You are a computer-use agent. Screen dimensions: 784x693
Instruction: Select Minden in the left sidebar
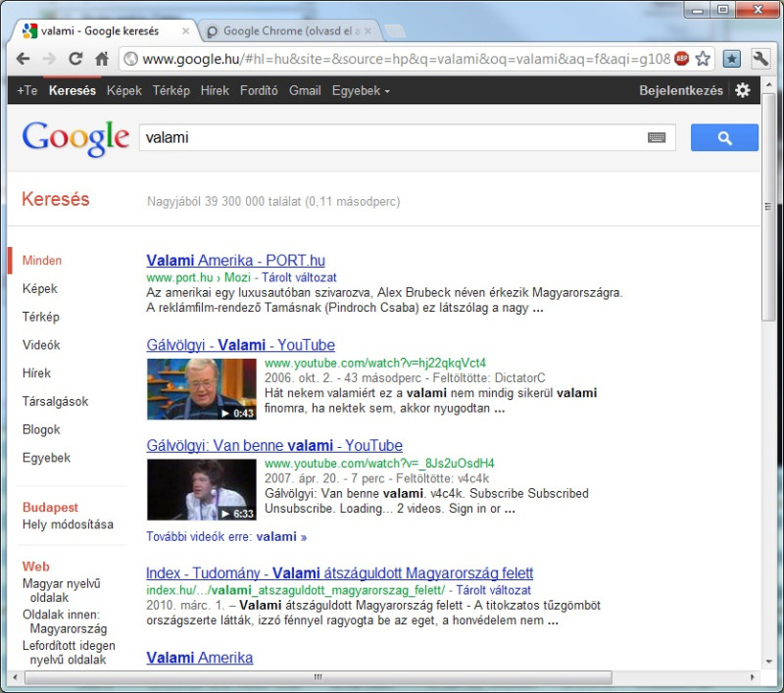coord(42,260)
